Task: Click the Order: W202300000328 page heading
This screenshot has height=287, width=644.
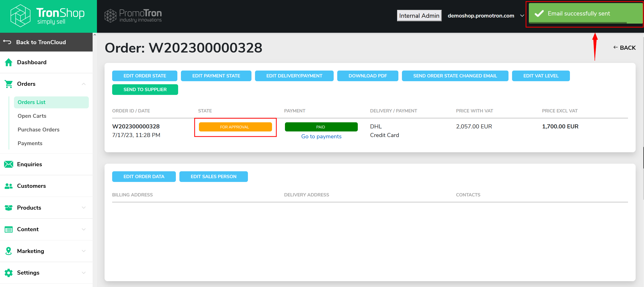Action: pyautogui.click(x=183, y=48)
